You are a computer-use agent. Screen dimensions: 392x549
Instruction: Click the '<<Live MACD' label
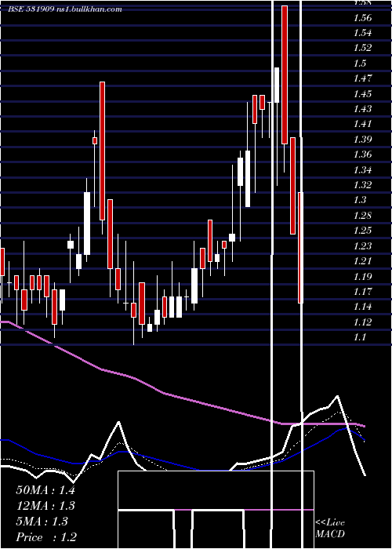point(330,529)
